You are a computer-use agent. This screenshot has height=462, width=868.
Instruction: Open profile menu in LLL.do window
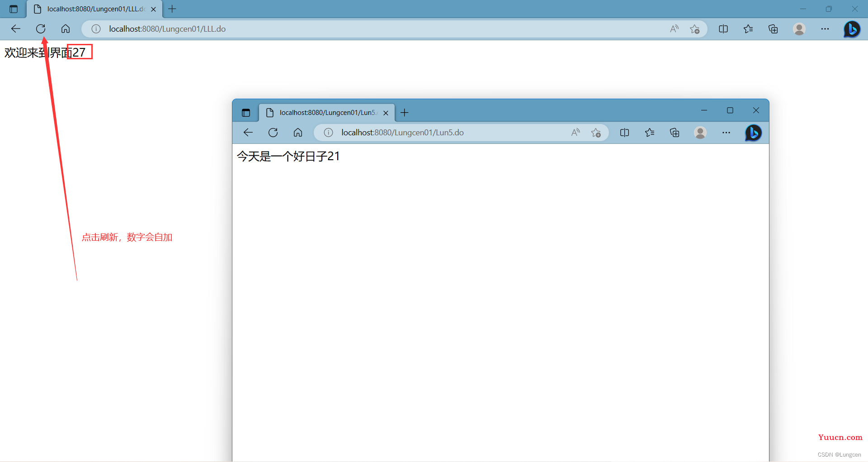coord(799,29)
